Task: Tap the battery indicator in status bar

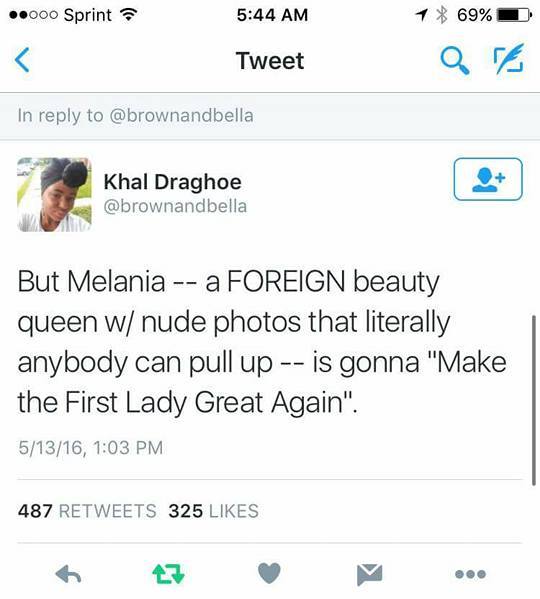Action: click(514, 15)
